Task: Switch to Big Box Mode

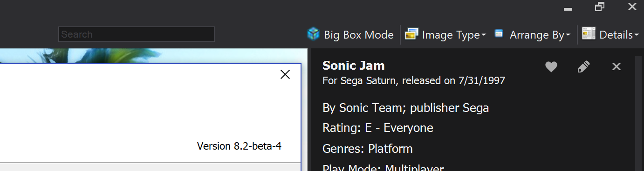Action: (350, 34)
